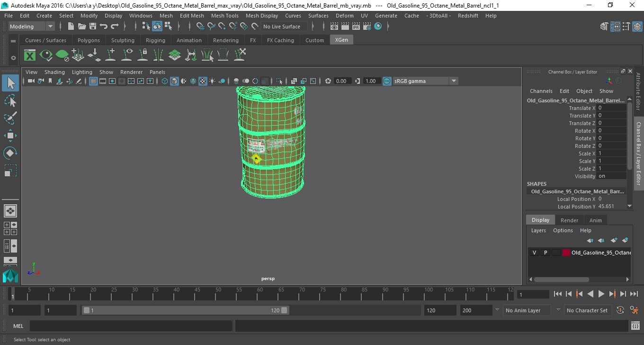Screen dimensions: 644x345
Task: Choose the Scale tool in toolbox
Action: (x=10, y=170)
